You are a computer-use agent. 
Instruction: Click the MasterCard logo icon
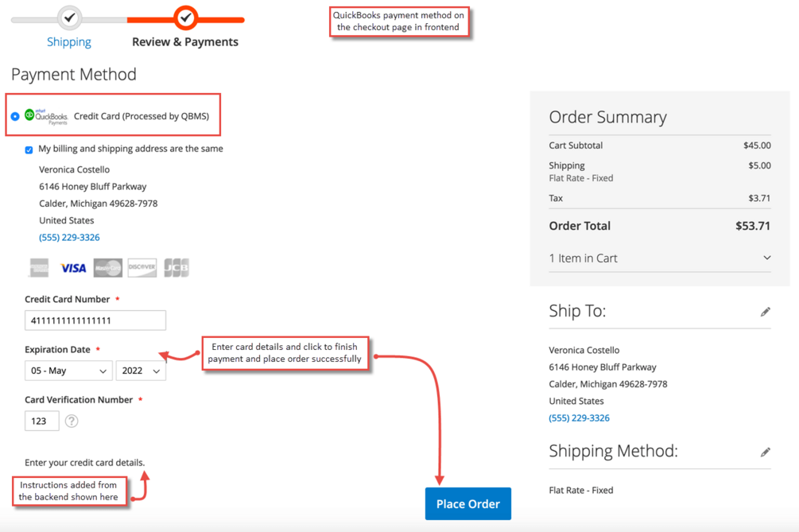[x=108, y=267]
